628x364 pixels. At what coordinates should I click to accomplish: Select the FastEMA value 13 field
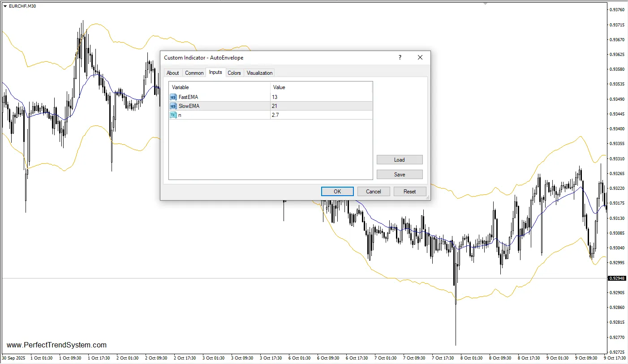tap(321, 97)
